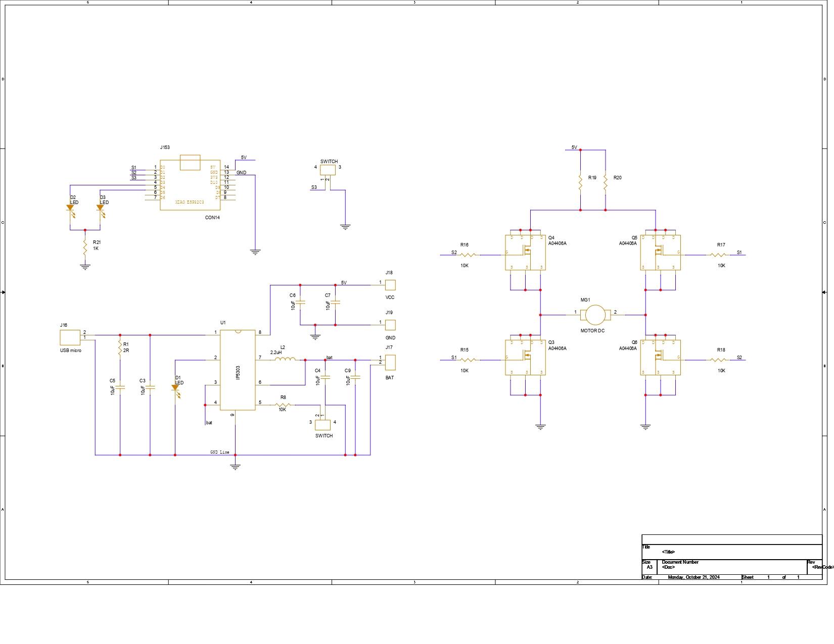Select the IP5303 chip U1
The height and width of the screenshot is (644, 834).
coord(238,370)
